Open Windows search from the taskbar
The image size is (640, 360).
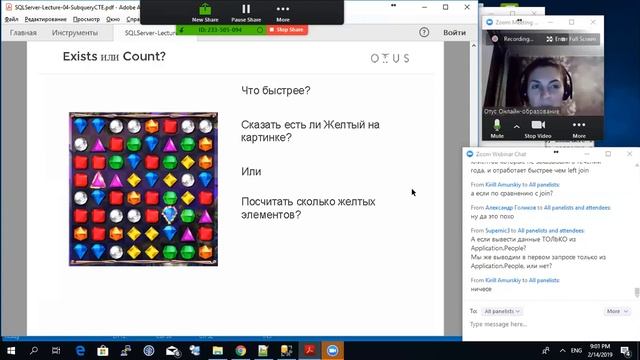pos(34,351)
